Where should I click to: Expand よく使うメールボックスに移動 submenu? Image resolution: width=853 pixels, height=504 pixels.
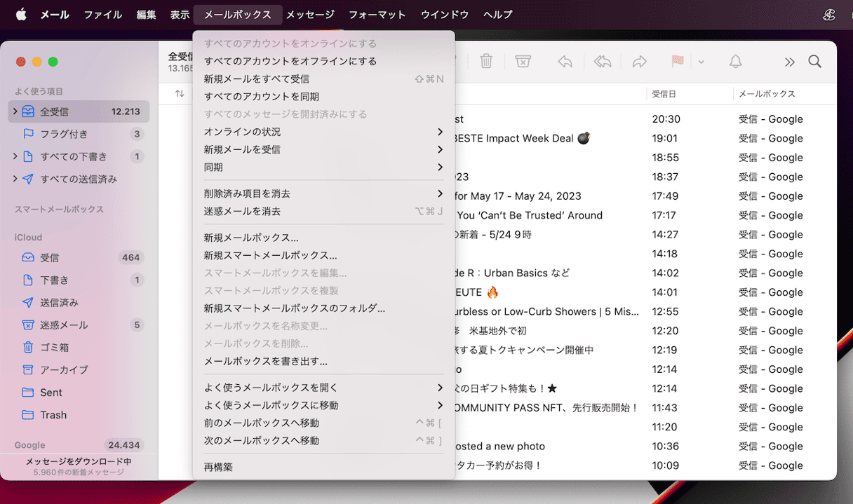(x=323, y=405)
